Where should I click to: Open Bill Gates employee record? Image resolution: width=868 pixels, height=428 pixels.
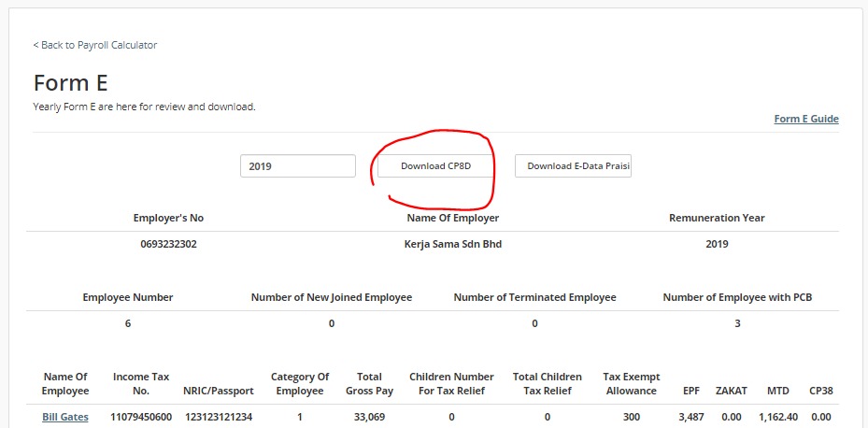click(x=64, y=417)
